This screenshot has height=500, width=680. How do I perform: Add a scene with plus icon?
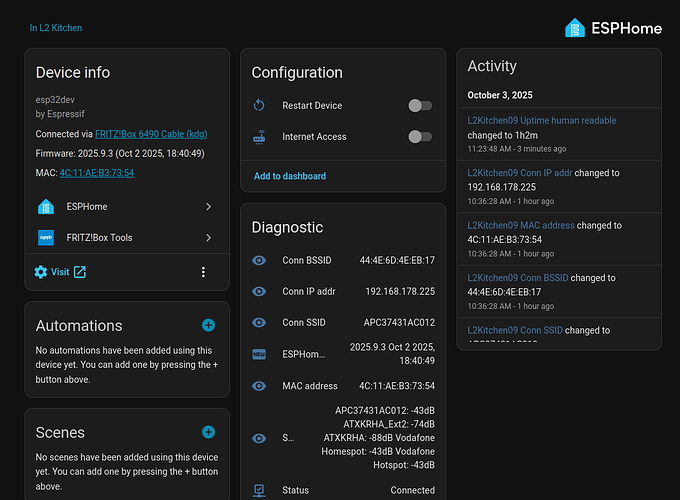click(x=209, y=432)
